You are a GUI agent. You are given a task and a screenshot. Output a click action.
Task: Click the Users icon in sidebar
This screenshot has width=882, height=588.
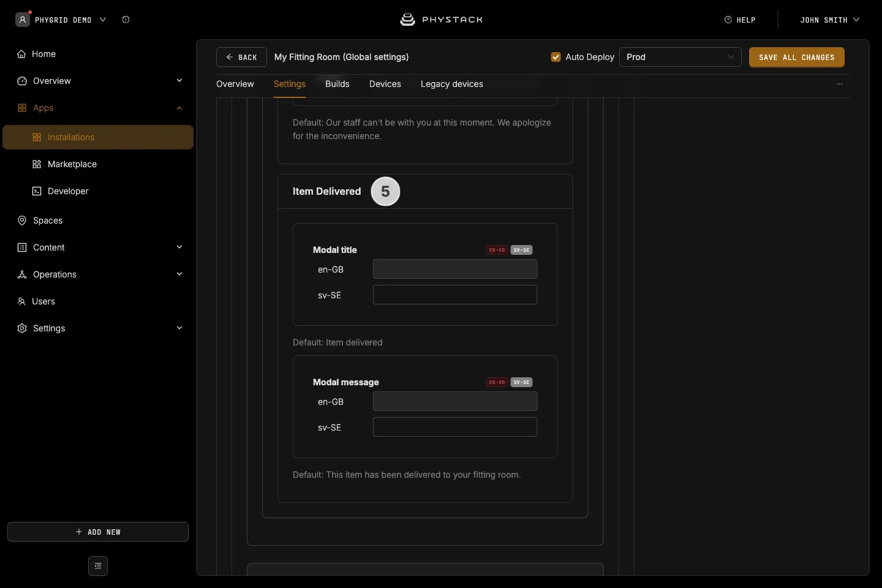21,301
